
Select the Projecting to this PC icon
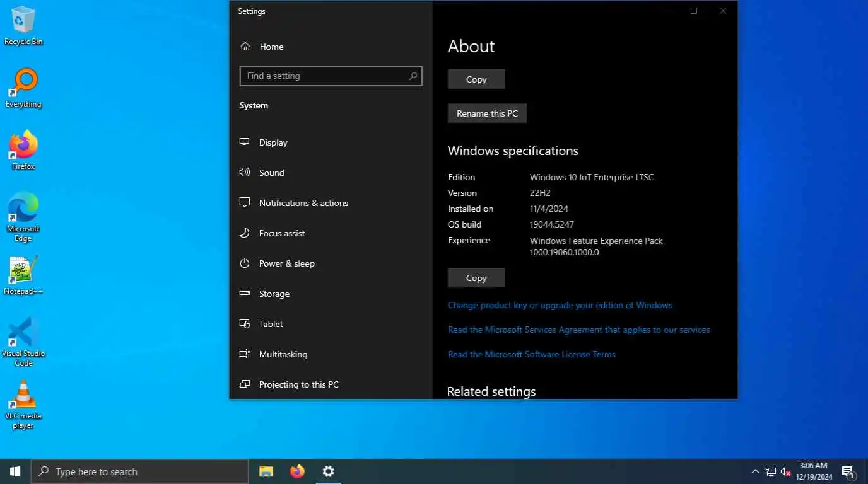(245, 384)
